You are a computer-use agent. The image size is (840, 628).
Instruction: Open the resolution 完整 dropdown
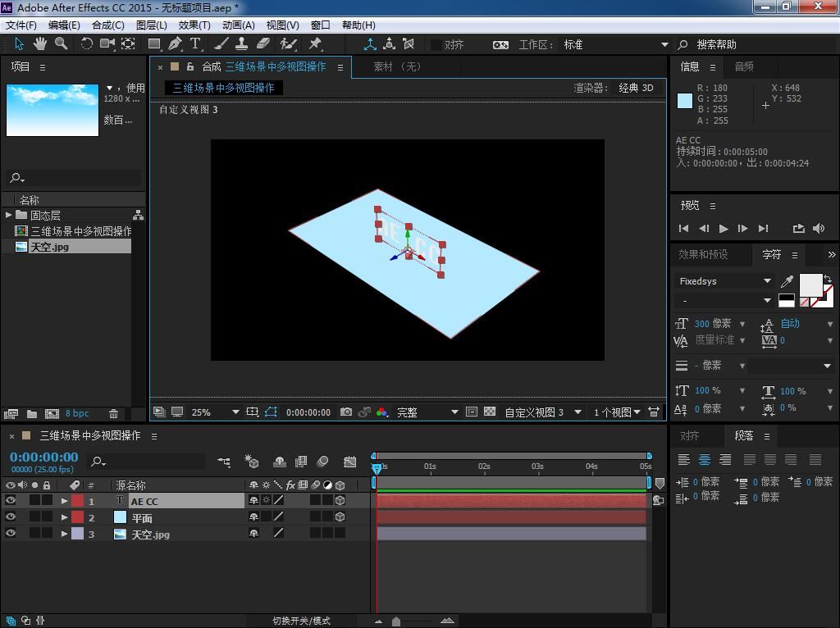tap(427, 412)
